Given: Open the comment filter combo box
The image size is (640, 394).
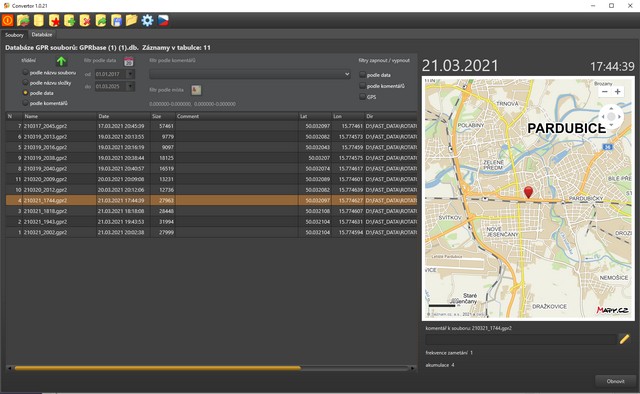Looking at the screenshot, I should coord(250,74).
